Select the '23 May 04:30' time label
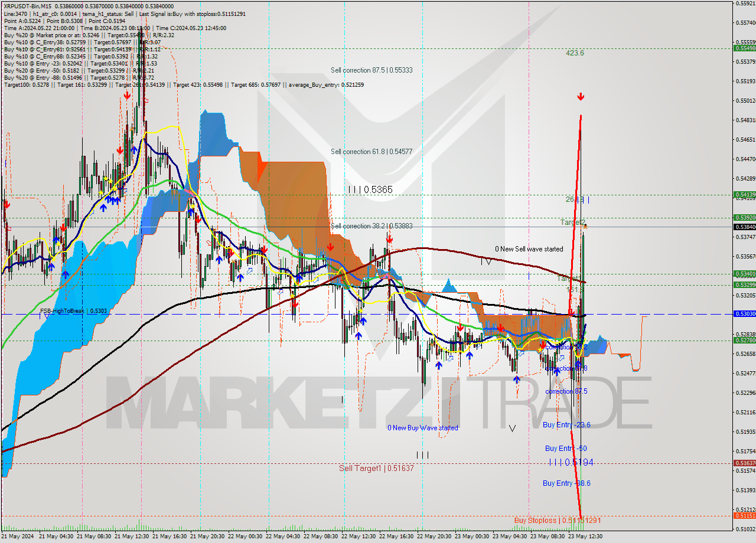Image resolution: width=756 pixels, height=543 pixels. coord(509,537)
